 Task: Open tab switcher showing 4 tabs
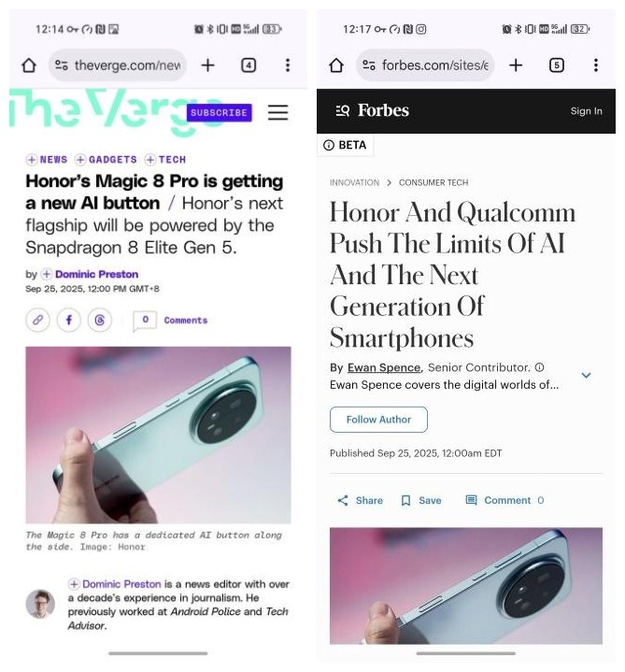point(249,65)
